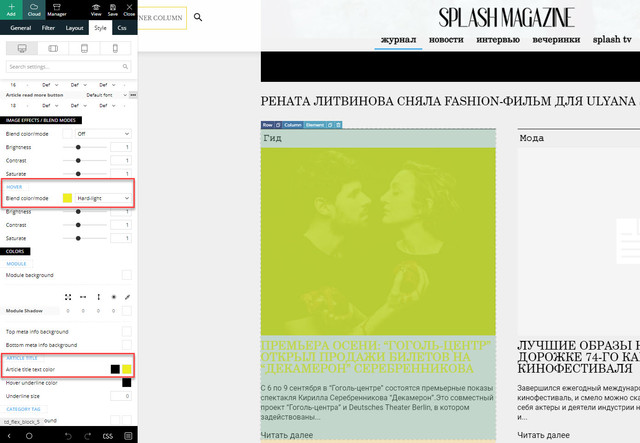
Task: Click the Module Shadow blur icon
Action: 113,297
